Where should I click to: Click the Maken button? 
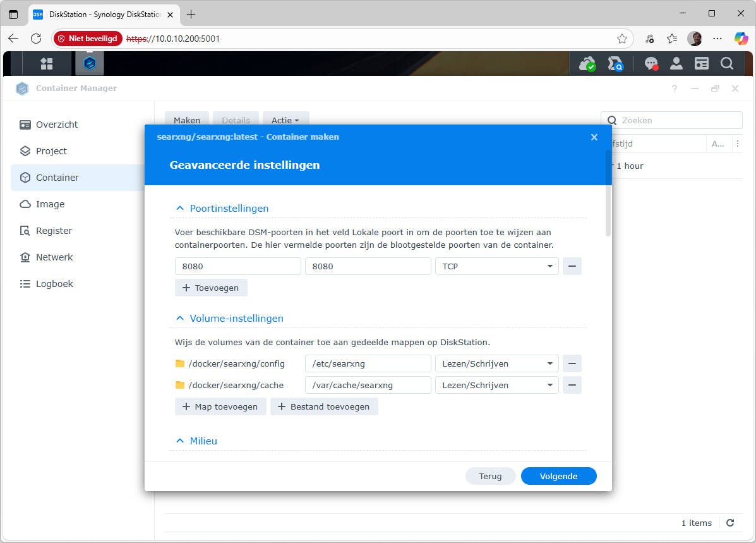186,120
